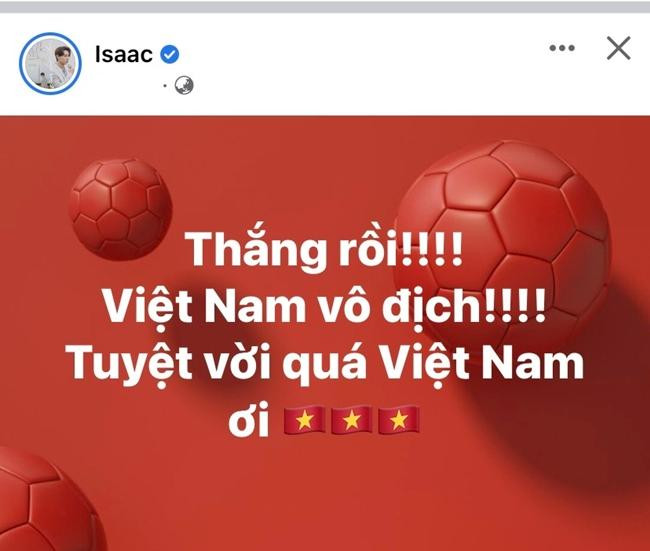The width and height of the screenshot is (650, 551).
Task: Click the dot separator before globe icon
Action: coord(165,86)
